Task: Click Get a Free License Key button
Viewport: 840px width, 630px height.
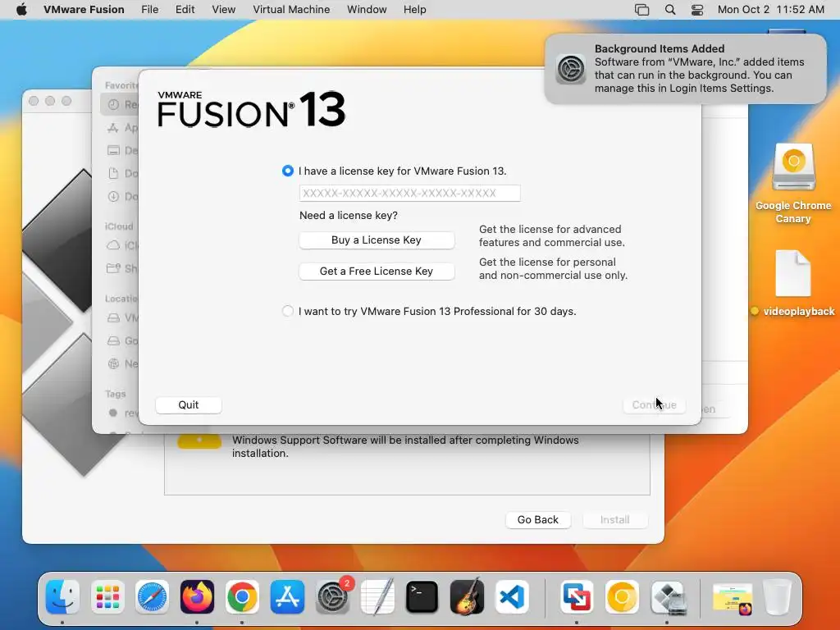Action: point(377,271)
